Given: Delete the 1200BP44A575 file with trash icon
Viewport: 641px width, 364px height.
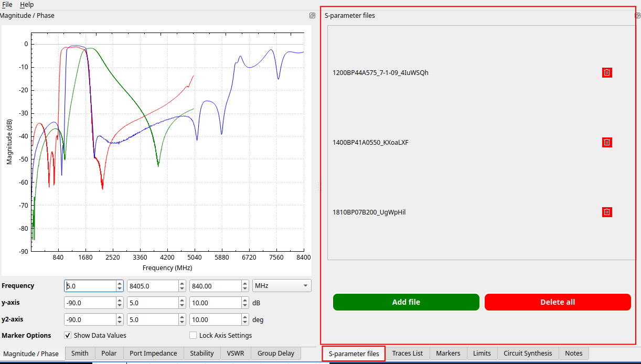Looking at the screenshot, I should pos(607,73).
